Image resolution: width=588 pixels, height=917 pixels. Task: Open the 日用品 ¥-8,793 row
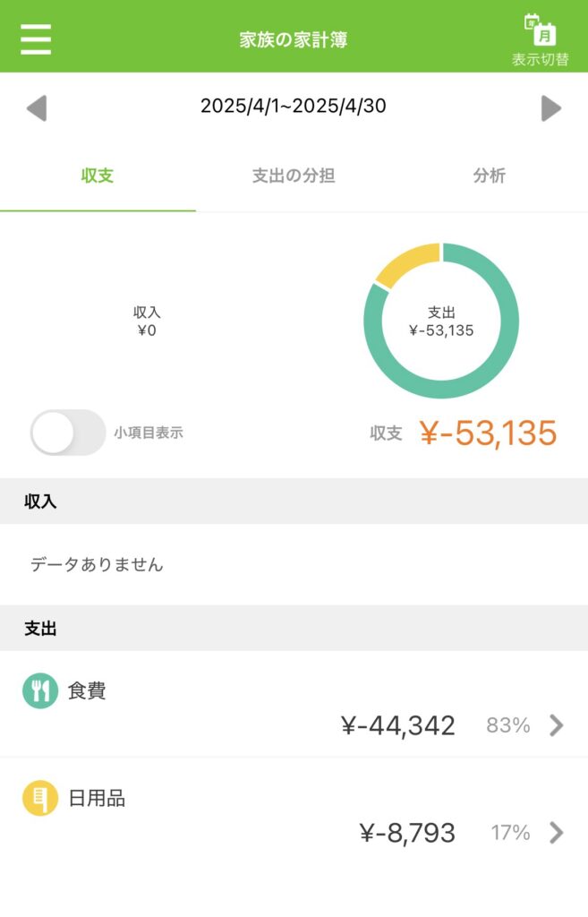tap(294, 810)
